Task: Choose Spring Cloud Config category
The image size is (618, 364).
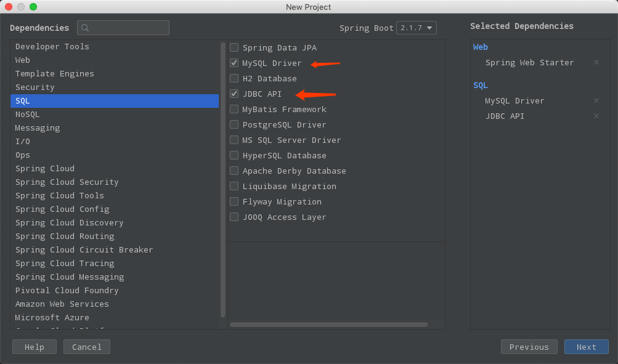Action: click(115, 209)
